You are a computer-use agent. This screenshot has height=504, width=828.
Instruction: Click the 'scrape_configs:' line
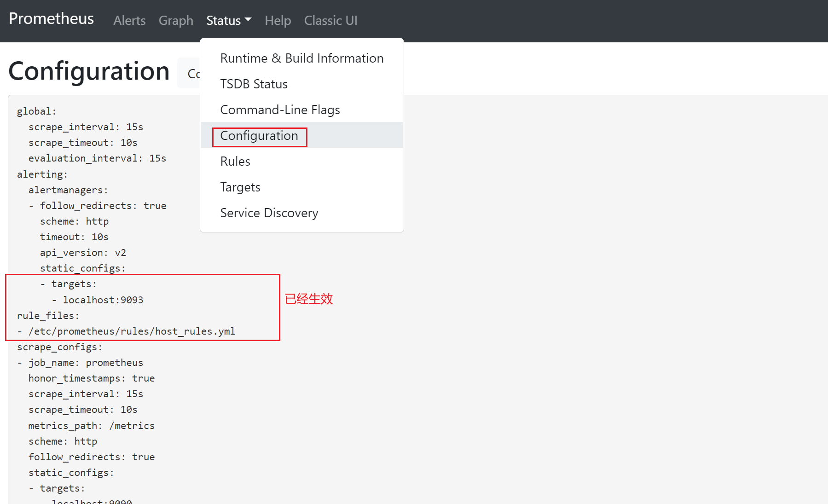(60, 347)
